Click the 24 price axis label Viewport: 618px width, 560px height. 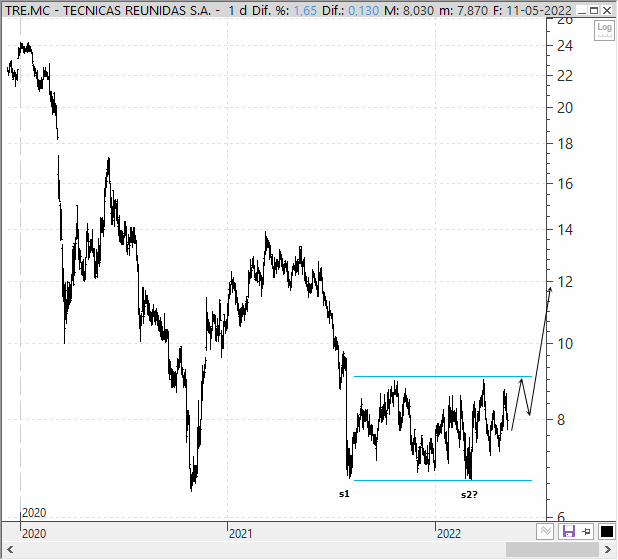(x=565, y=46)
